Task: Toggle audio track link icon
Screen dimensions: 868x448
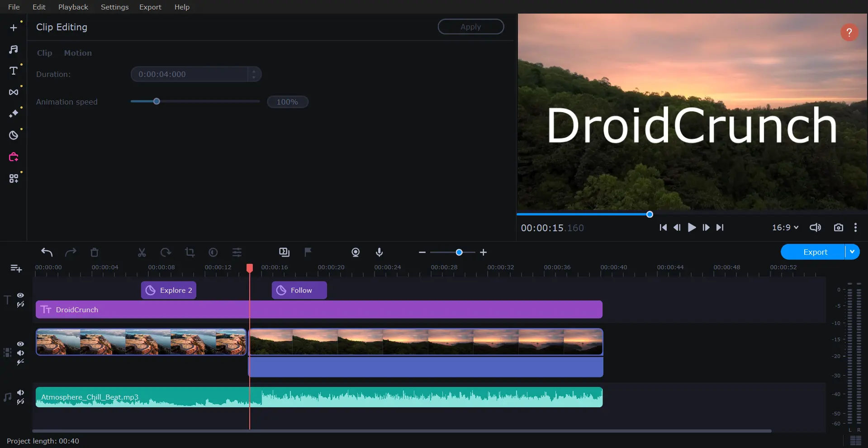Action: coord(20,401)
